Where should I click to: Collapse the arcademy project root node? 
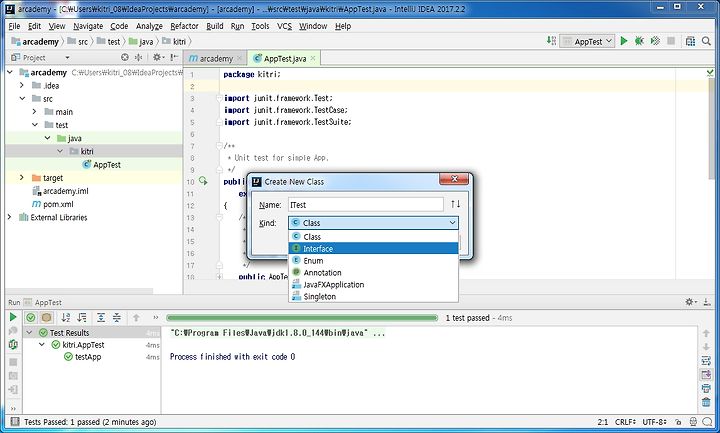click(10, 72)
